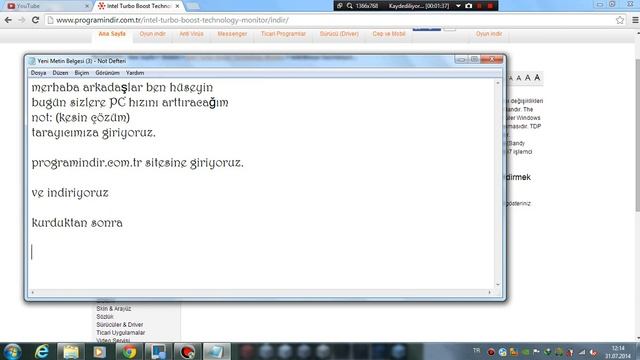
Task: Go to the Messenger category
Action: pos(232,34)
